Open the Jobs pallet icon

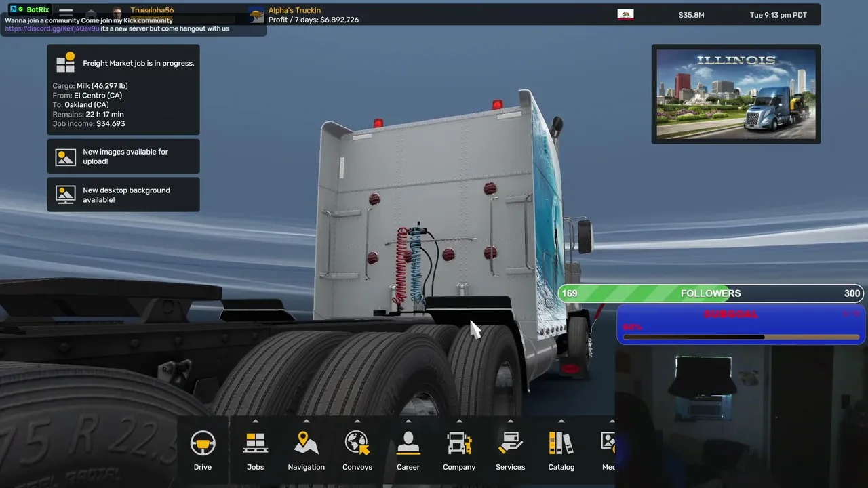click(x=255, y=443)
